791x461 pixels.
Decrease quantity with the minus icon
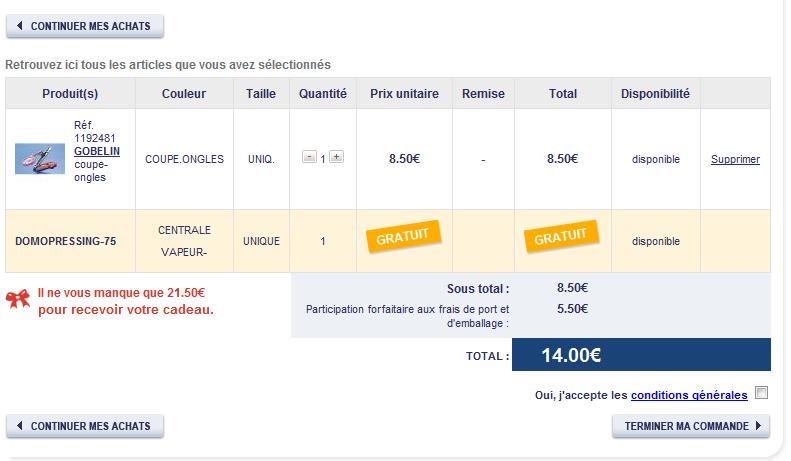[x=309, y=157]
